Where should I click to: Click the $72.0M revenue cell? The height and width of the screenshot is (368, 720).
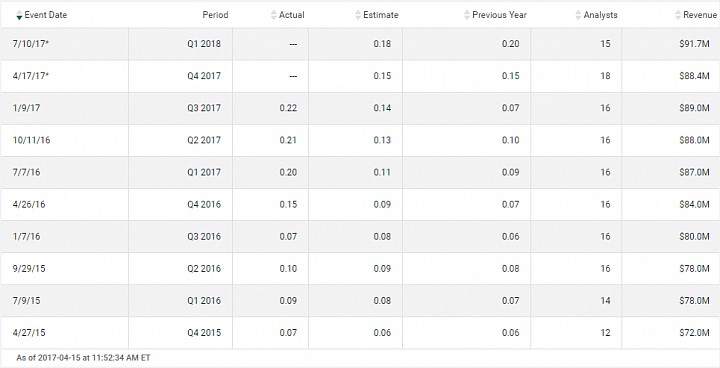[671, 333]
